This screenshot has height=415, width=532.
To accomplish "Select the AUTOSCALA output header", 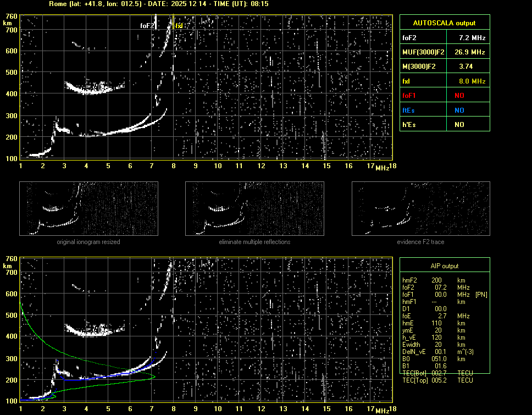I will 444,23.
